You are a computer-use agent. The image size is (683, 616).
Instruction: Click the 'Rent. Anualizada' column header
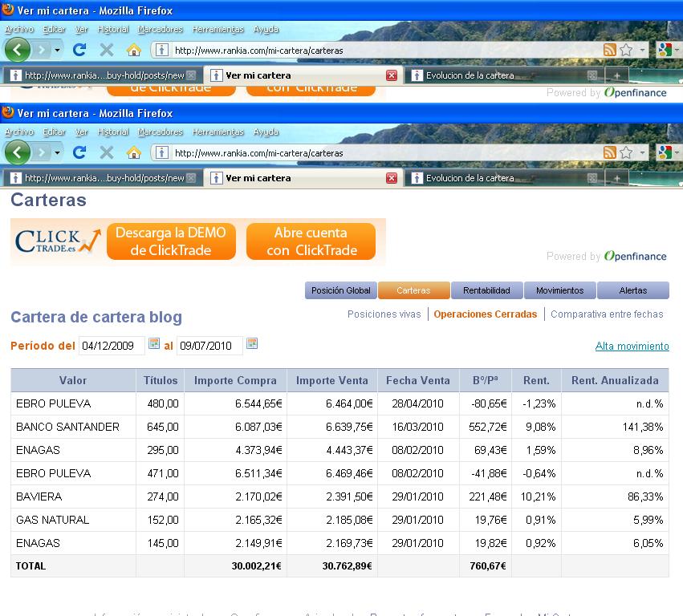615,380
